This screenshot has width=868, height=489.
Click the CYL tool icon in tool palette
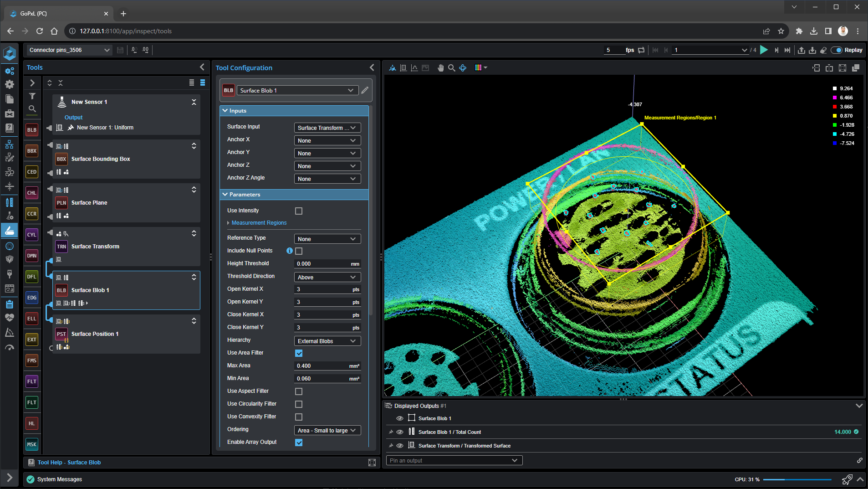click(31, 235)
